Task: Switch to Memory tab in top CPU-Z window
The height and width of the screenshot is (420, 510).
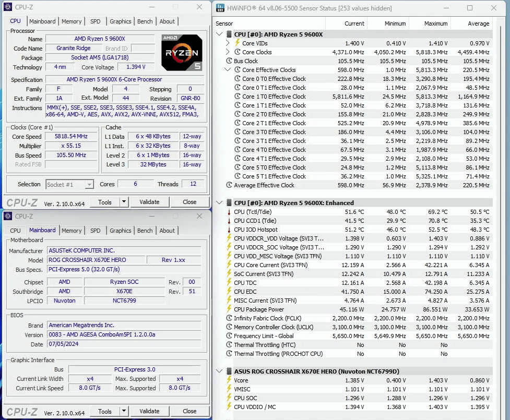Action: coord(71,21)
